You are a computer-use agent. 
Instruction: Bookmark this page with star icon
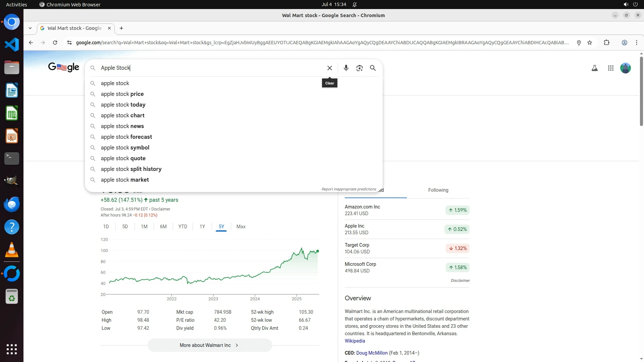tap(590, 43)
